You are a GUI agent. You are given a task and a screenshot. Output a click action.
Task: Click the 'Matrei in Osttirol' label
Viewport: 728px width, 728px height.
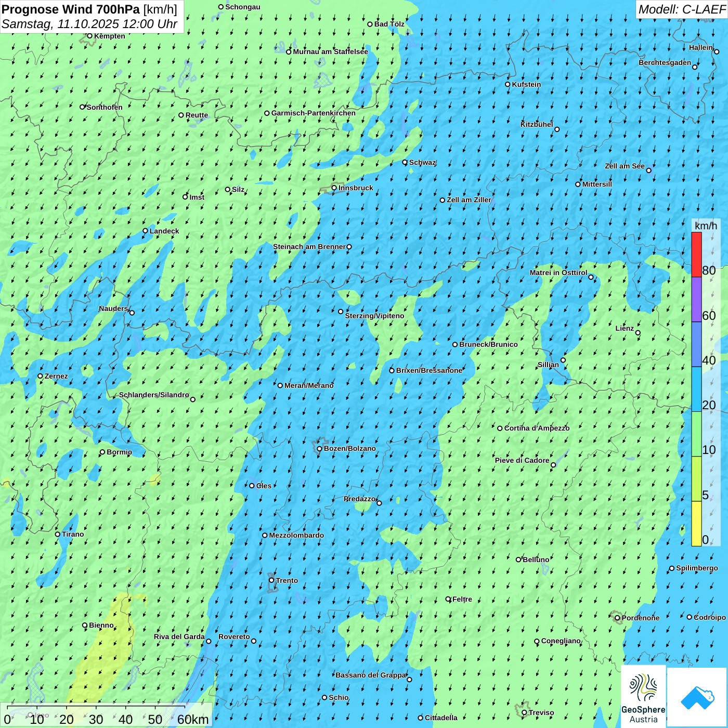[x=558, y=272]
